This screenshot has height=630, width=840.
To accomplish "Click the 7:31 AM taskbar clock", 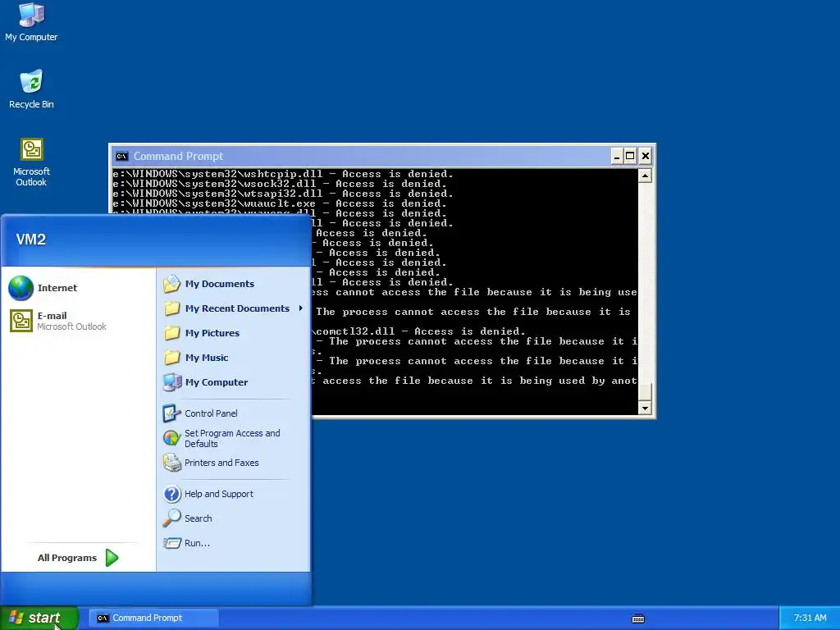I will point(810,618).
